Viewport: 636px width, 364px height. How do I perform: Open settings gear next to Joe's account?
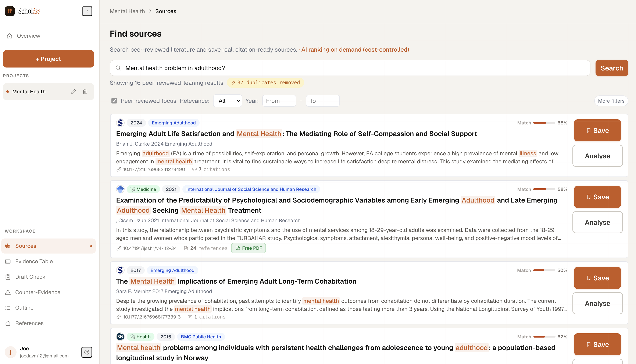pyautogui.click(x=87, y=352)
